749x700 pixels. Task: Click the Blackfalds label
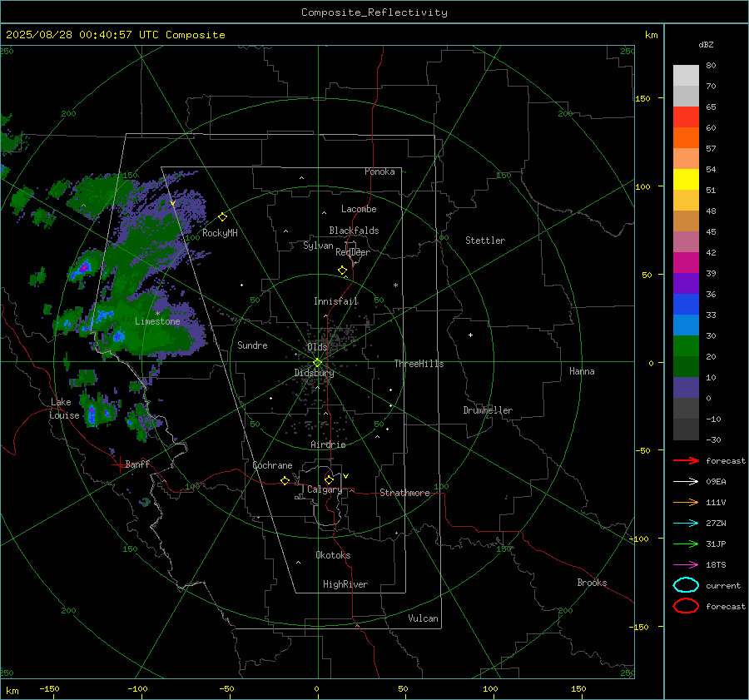(x=354, y=231)
